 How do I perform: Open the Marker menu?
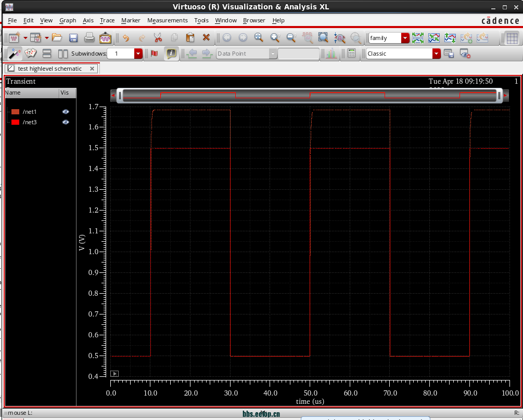pos(131,20)
